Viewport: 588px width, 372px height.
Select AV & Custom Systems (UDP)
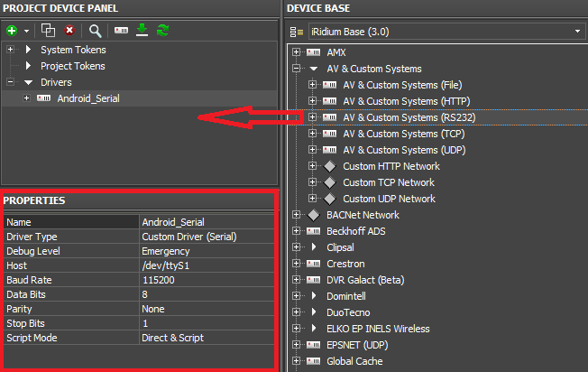tap(404, 150)
